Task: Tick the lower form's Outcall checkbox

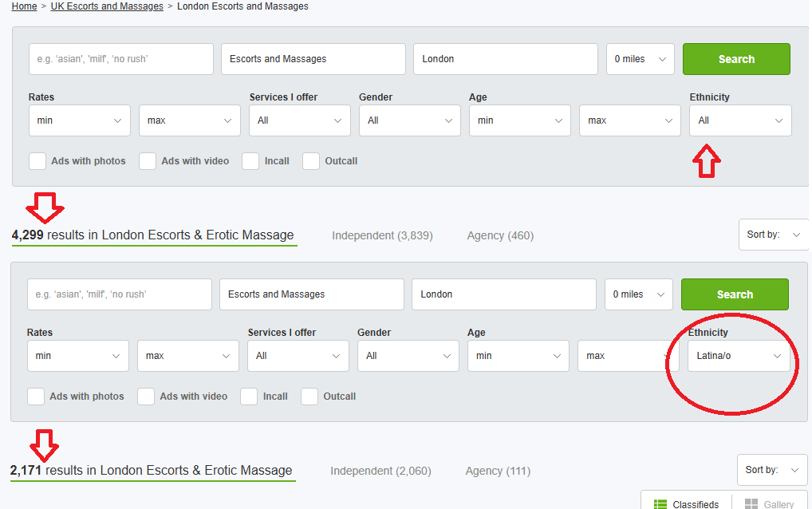Action: point(309,397)
